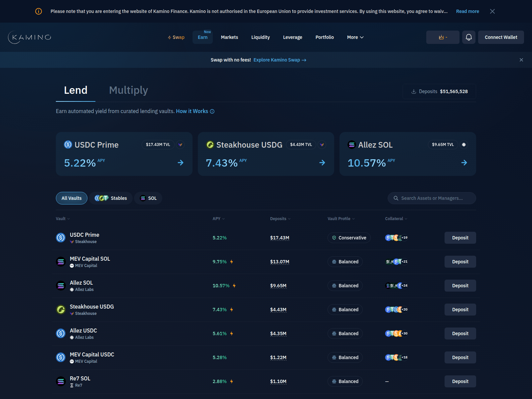This screenshot has width=532, height=399.
Task: Select the All Vaults filter
Action: (71, 198)
